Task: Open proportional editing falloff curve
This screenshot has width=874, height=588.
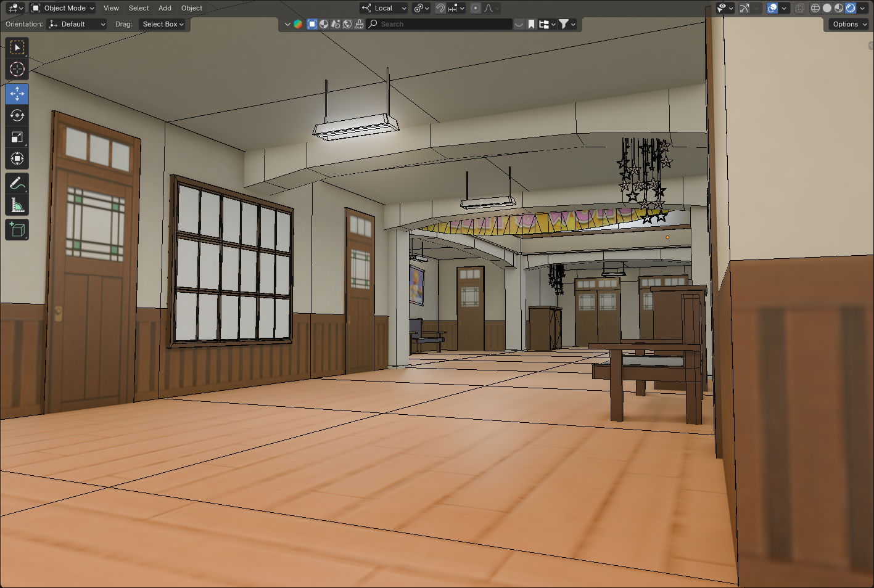Action: (492, 8)
